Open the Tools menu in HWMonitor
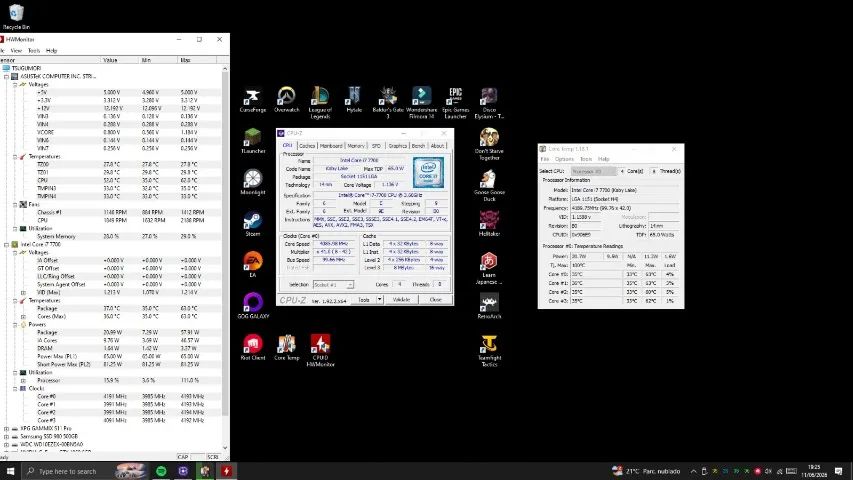 [x=34, y=51]
